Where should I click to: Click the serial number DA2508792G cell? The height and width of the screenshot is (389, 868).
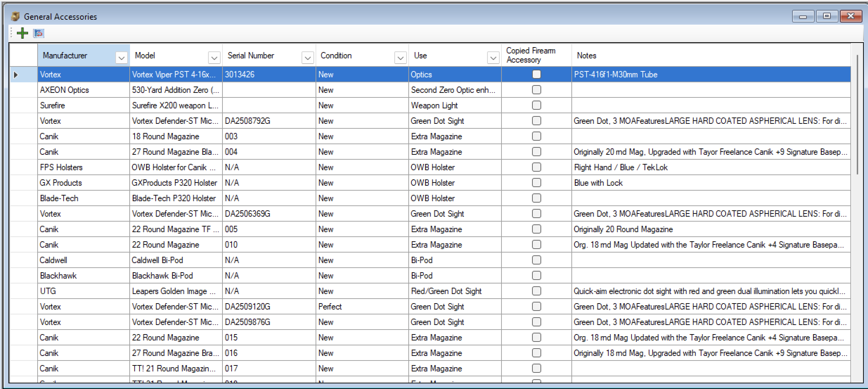point(269,121)
